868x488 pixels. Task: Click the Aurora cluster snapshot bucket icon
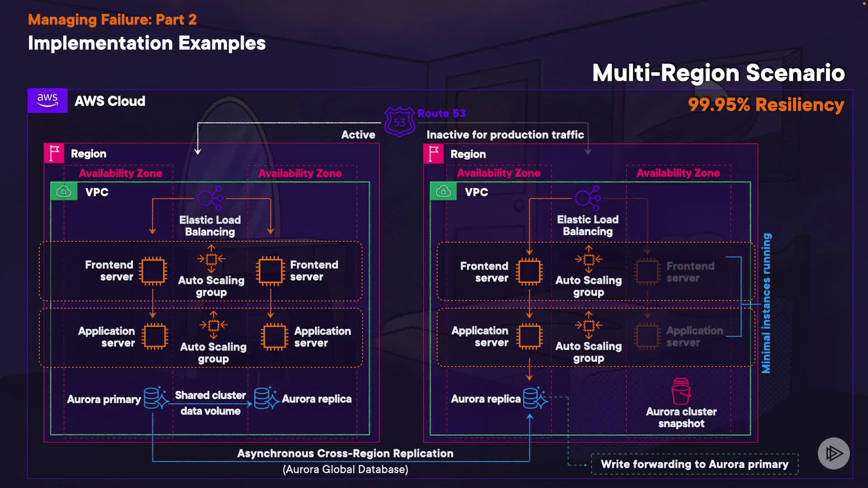coord(681,391)
